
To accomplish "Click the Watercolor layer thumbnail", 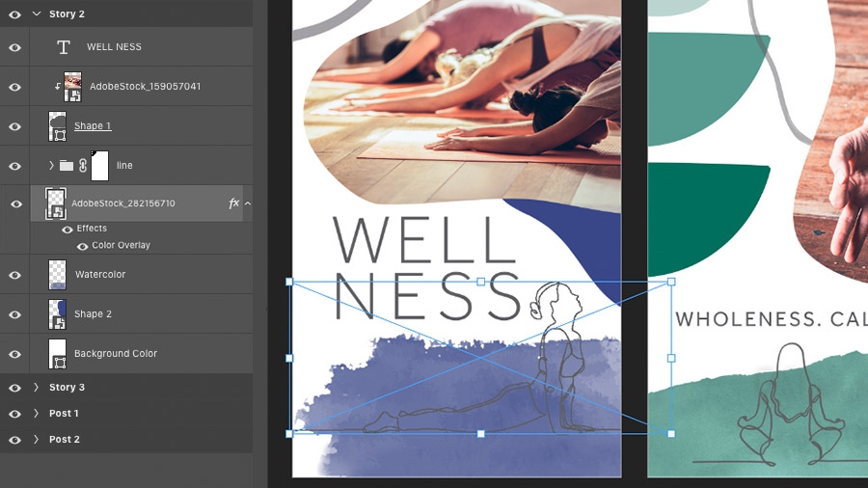I will (57, 275).
